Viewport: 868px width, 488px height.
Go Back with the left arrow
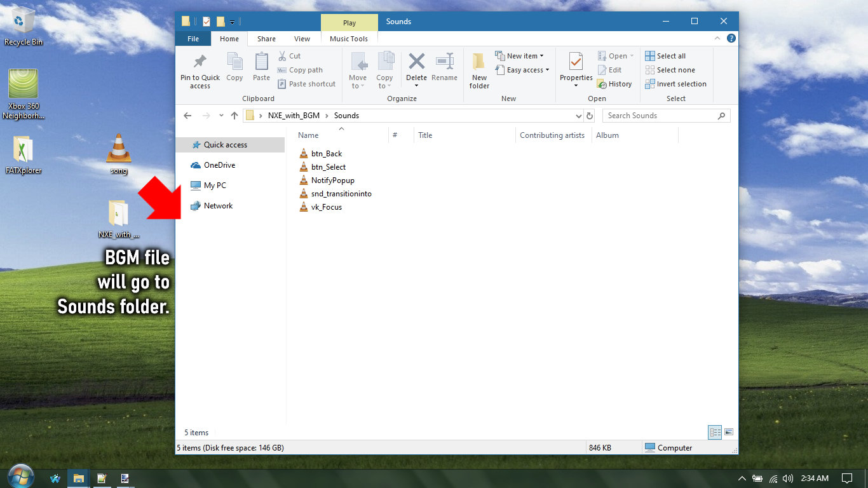click(x=187, y=116)
